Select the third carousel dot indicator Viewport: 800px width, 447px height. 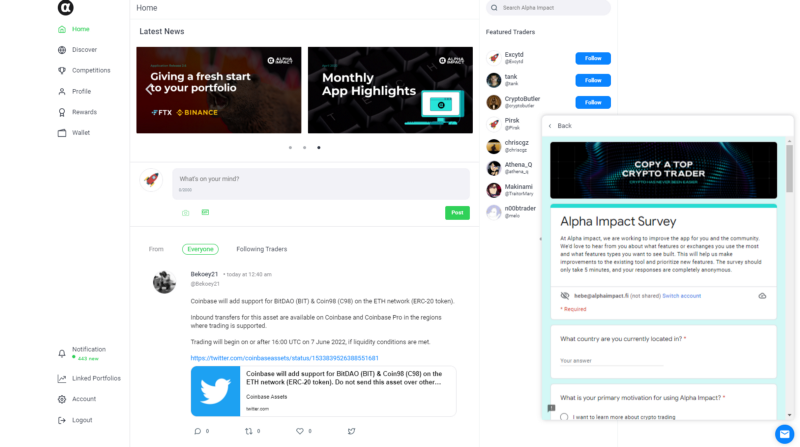(x=319, y=147)
